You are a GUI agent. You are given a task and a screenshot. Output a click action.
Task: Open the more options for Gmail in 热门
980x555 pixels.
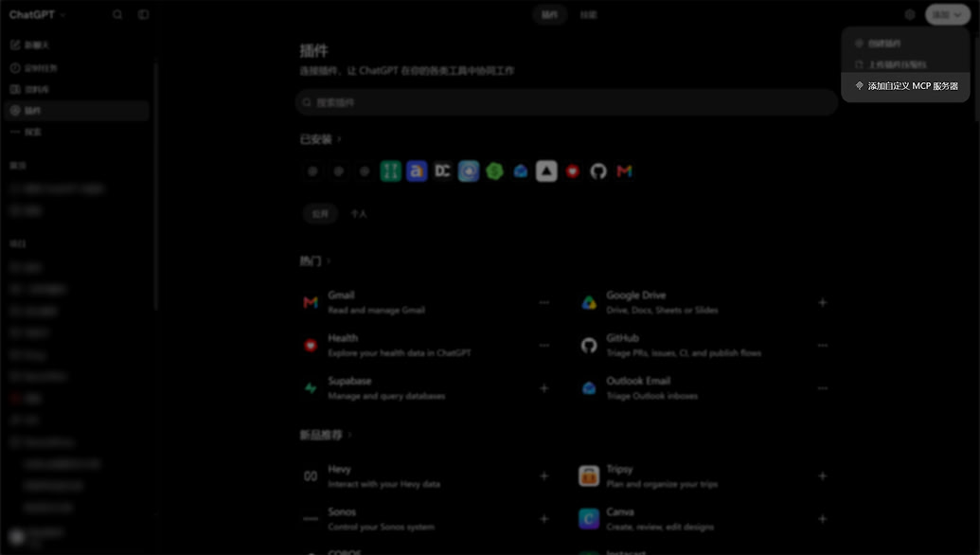(544, 302)
